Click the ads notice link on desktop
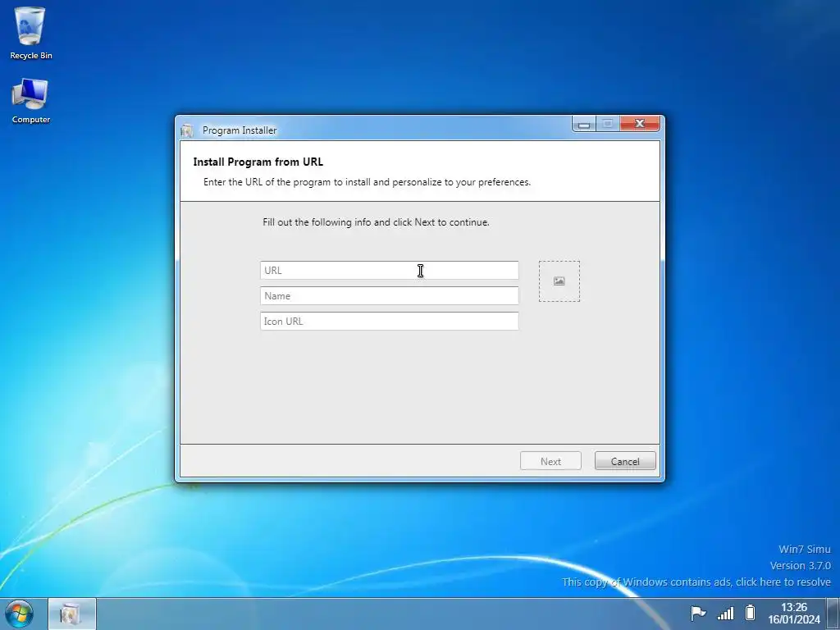This screenshot has width=840, height=630. coord(696,582)
